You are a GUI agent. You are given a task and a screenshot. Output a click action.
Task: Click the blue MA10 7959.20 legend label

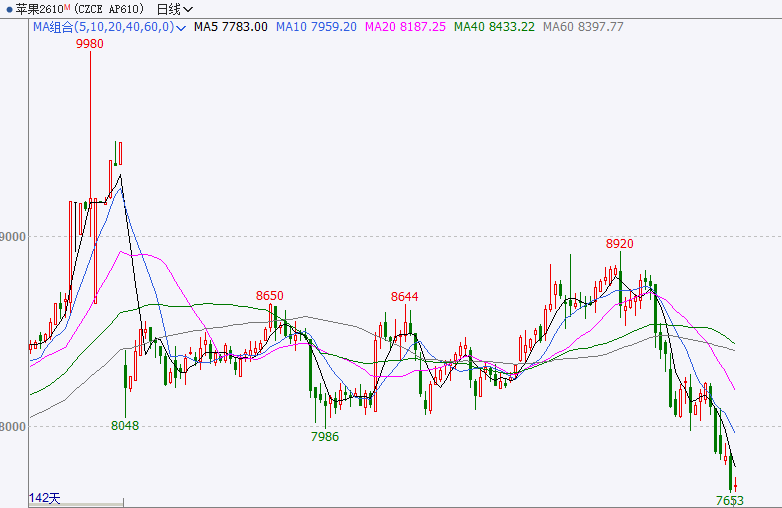pyautogui.click(x=318, y=27)
